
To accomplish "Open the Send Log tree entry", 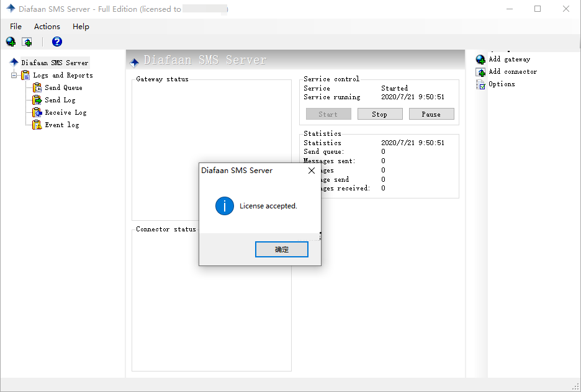I will 60,100.
